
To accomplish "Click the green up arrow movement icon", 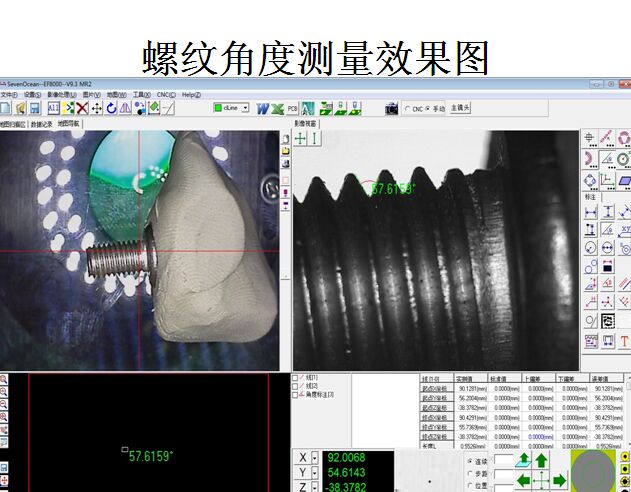I will pos(541,460).
